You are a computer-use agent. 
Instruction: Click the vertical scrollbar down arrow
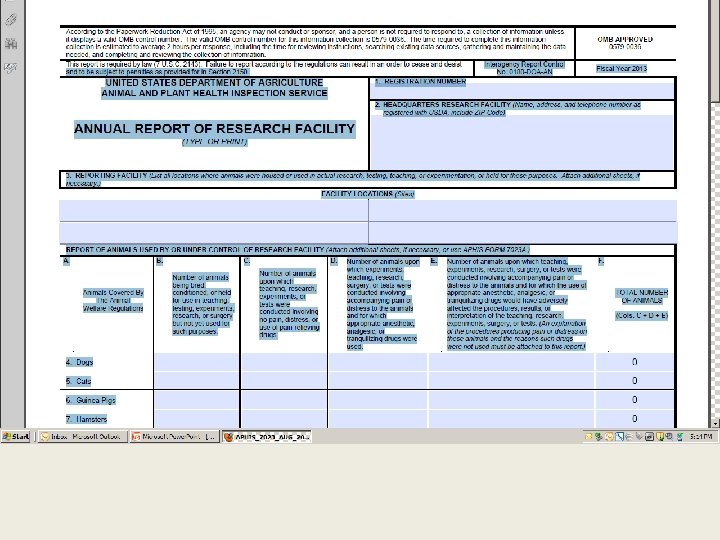tap(715, 423)
